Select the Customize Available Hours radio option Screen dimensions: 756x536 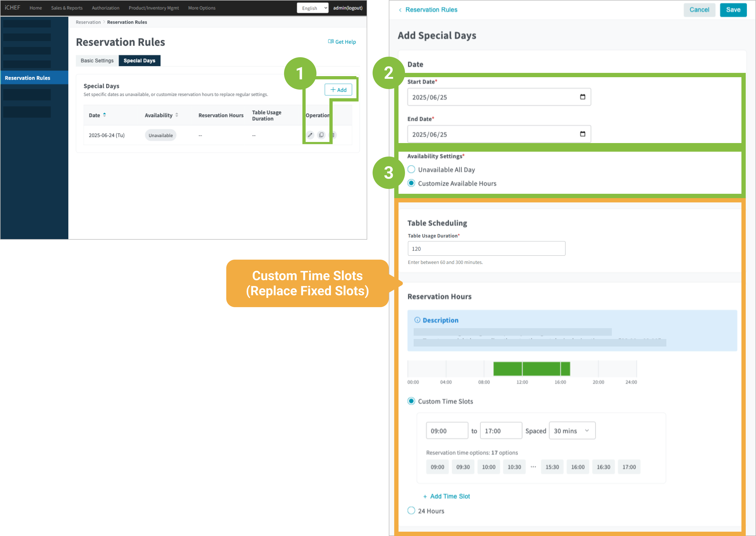[411, 183]
